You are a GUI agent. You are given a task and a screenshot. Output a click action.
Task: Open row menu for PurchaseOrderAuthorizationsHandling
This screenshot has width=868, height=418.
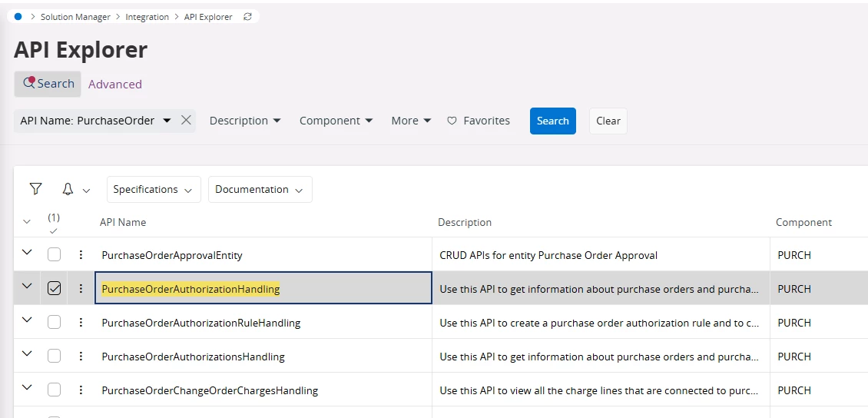coord(81,356)
